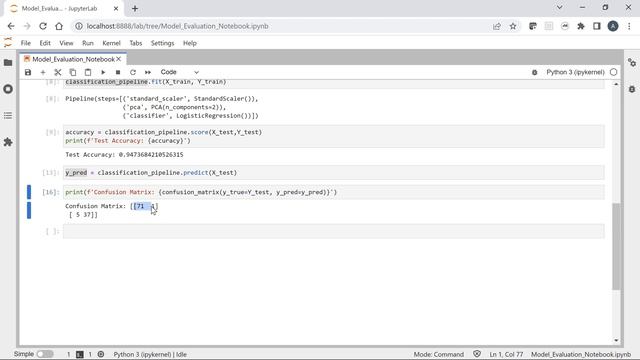Viewport: 640px width, 360px height.
Task: Open the Property Inspector gears icon
Action: tap(632, 63)
